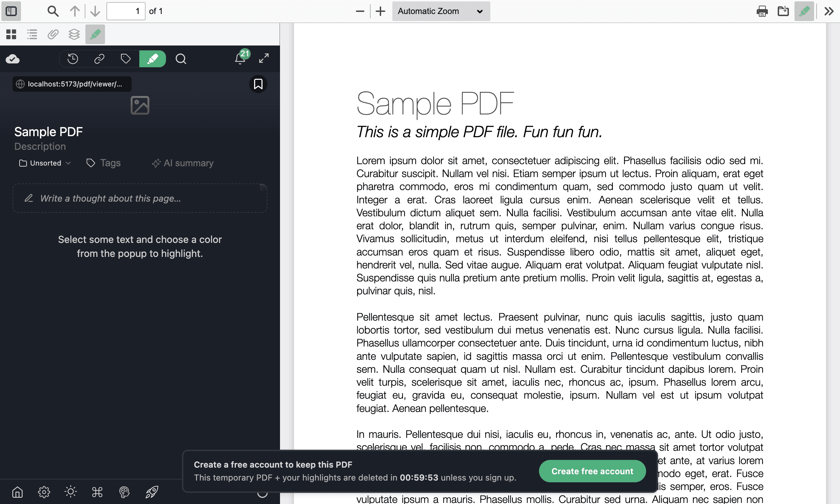Open the Unsorted folder dropdown
The image size is (840, 504).
[x=45, y=163]
